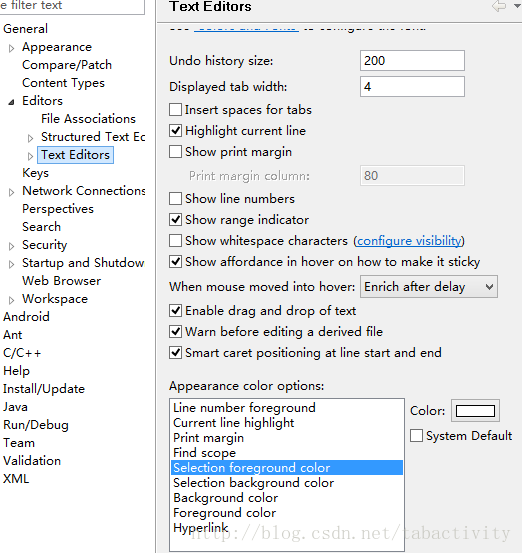Image resolution: width=522 pixels, height=553 pixels.
Task: Open the navigation history dropdown arrow
Action: (517, 6)
